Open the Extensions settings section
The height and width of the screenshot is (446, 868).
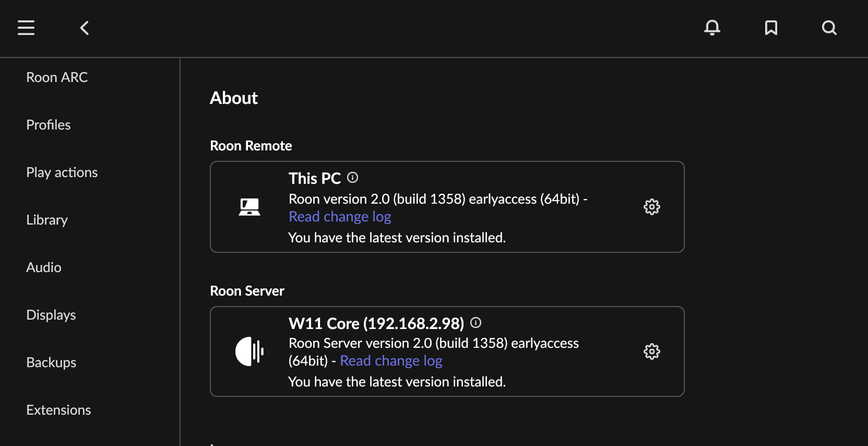58,410
